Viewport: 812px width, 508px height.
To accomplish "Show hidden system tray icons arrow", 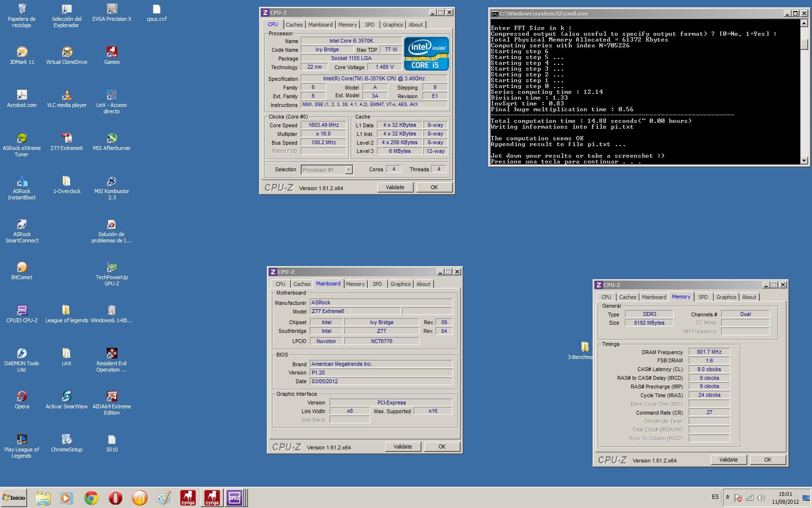I will click(x=727, y=497).
